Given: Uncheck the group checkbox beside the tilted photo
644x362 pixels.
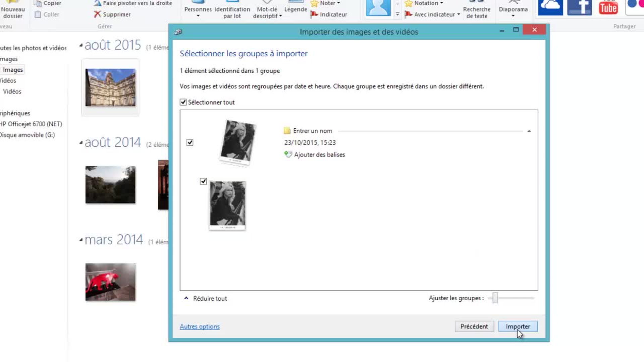Looking at the screenshot, I should coord(190,142).
